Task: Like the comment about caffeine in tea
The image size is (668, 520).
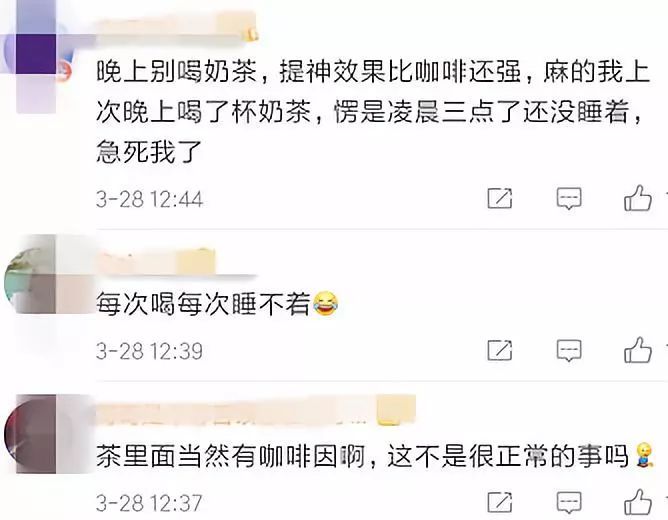Action: click(638, 502)
